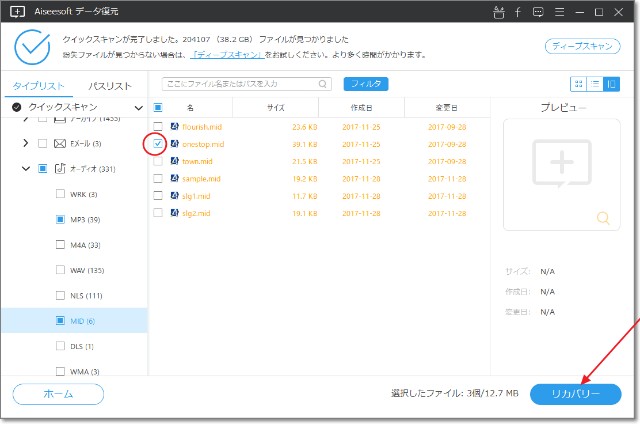Expand the Eメール category tree node
This screenshot has width=640, height=424.
coord(25,144)
